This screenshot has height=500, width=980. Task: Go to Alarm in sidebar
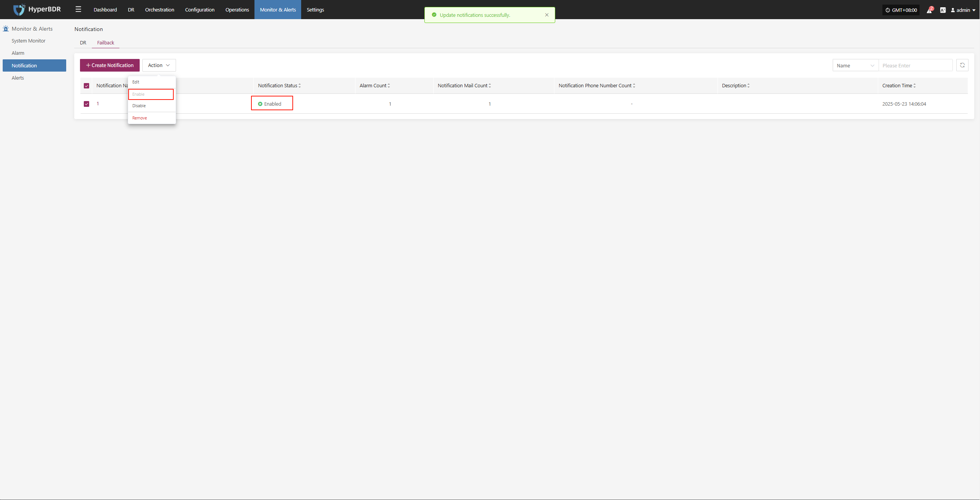(18, 53)
